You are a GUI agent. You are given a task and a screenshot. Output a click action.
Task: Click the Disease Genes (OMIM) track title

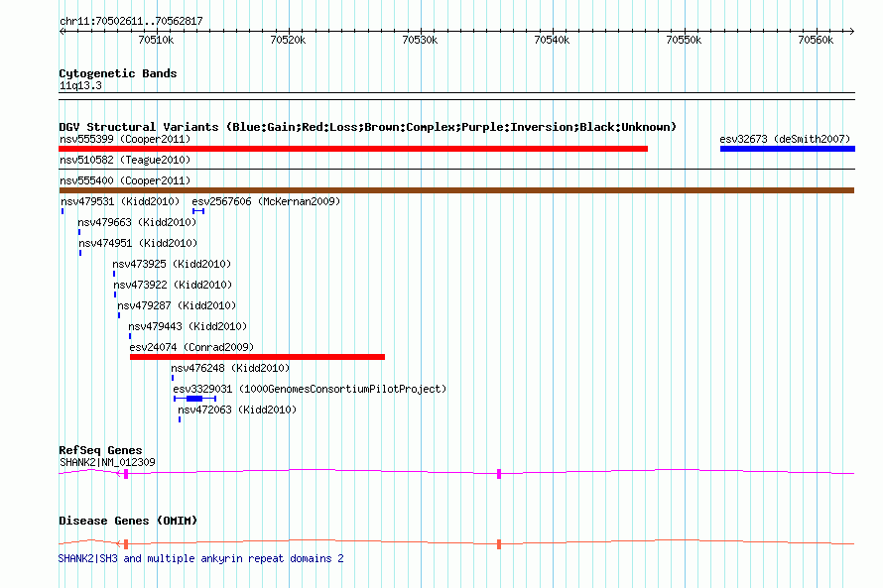pyautogui.click(x=128, y=521)
